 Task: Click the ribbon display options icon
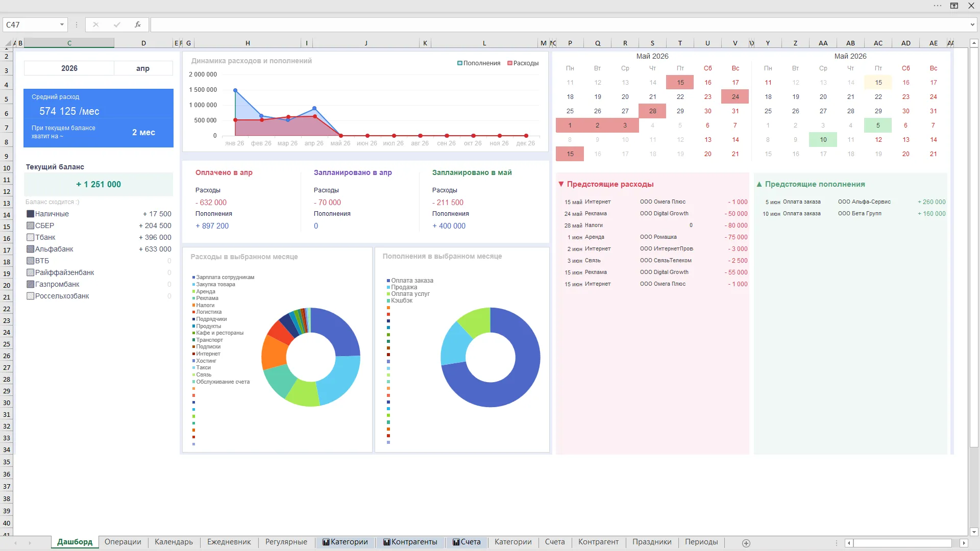click(954, 6)
